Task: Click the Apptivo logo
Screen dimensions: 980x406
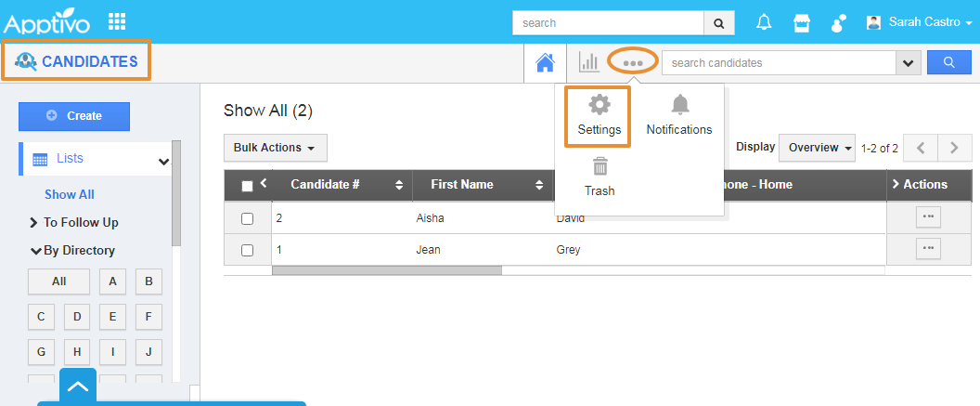Action: (47, 22)
